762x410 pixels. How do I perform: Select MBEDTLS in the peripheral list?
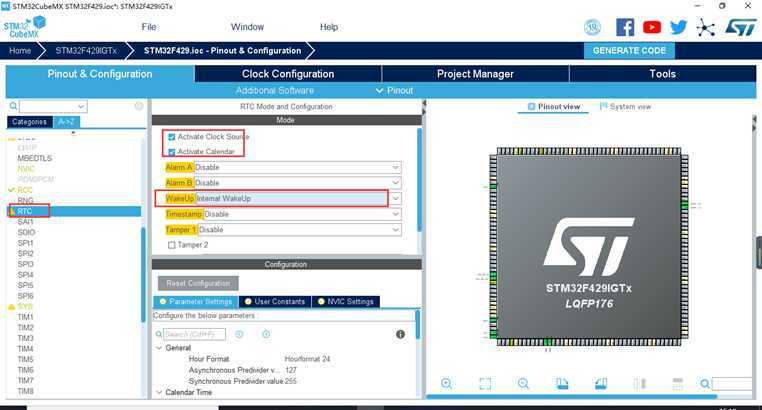[35, 158]
